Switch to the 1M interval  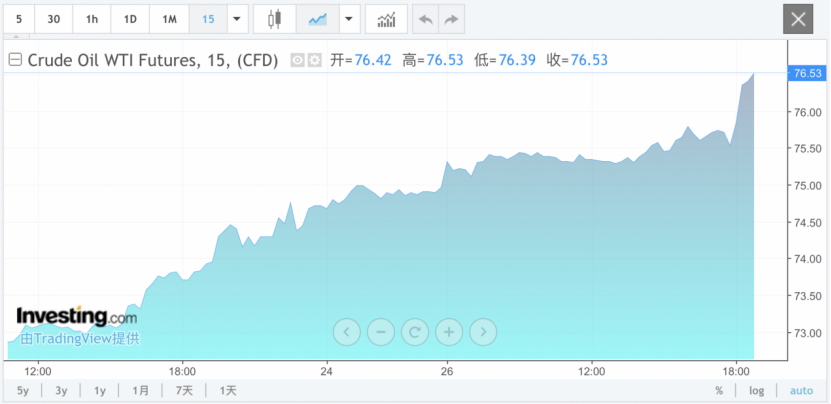[x=169, y=19]
